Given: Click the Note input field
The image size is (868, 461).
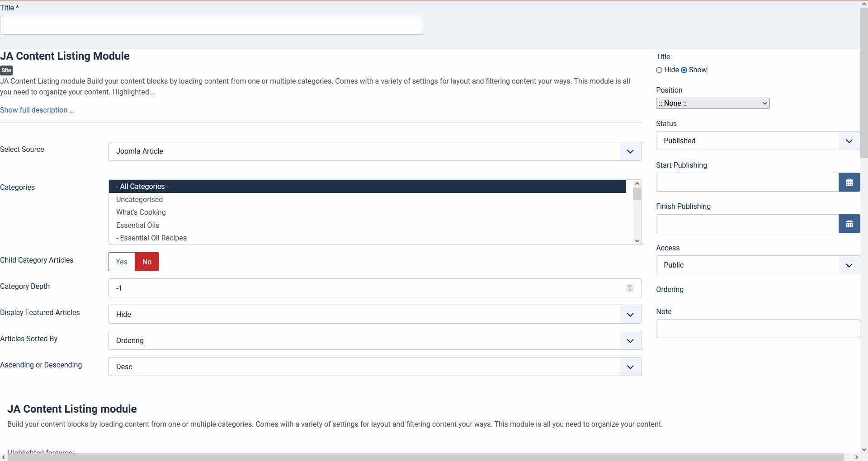Looking at the screenshot, I should (758, 329).
